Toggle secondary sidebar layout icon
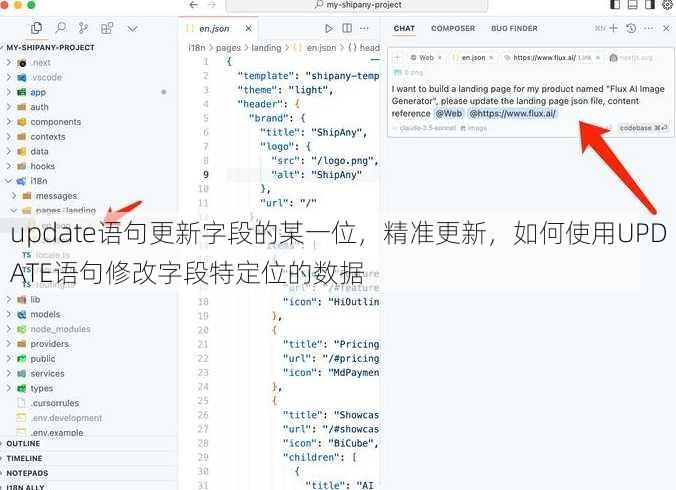The image size is (676, 490). [650, 5]
